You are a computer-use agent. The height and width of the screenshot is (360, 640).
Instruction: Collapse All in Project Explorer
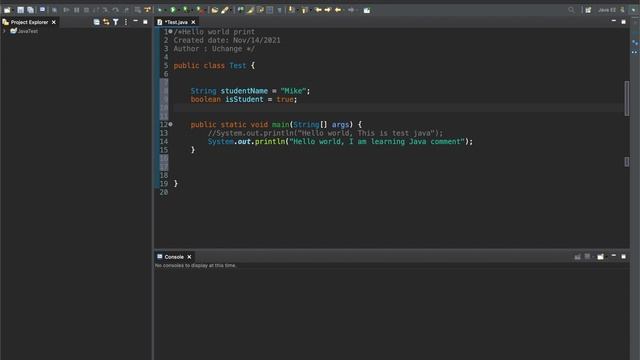96,22
